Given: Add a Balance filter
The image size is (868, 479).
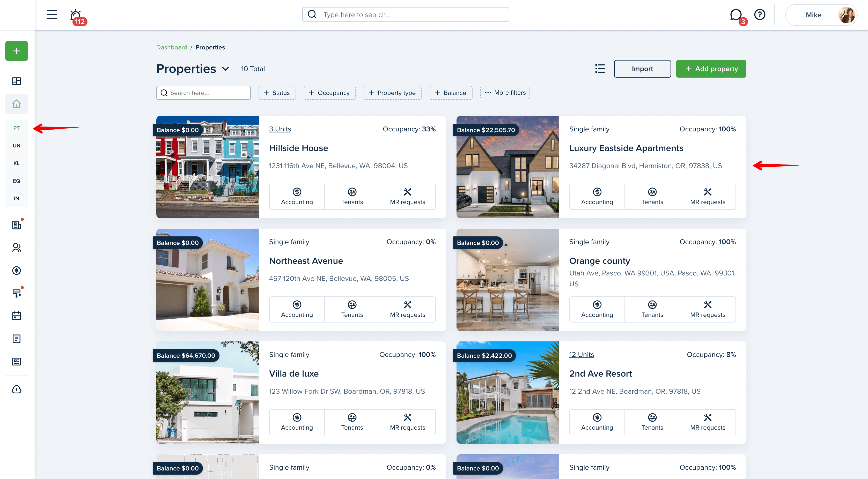Looking at the screenshot, I should click(x=451, y=93).
